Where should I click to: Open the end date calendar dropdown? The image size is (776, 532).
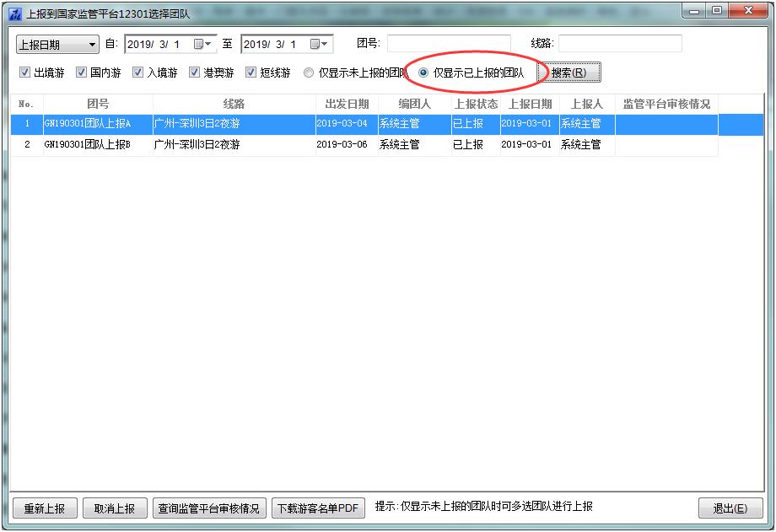click(319, 44)
